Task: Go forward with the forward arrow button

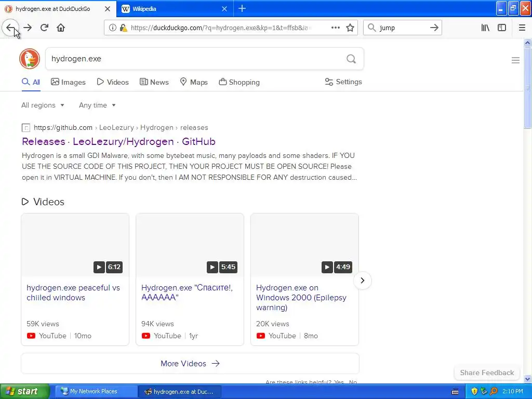Action: click(28, 28)
